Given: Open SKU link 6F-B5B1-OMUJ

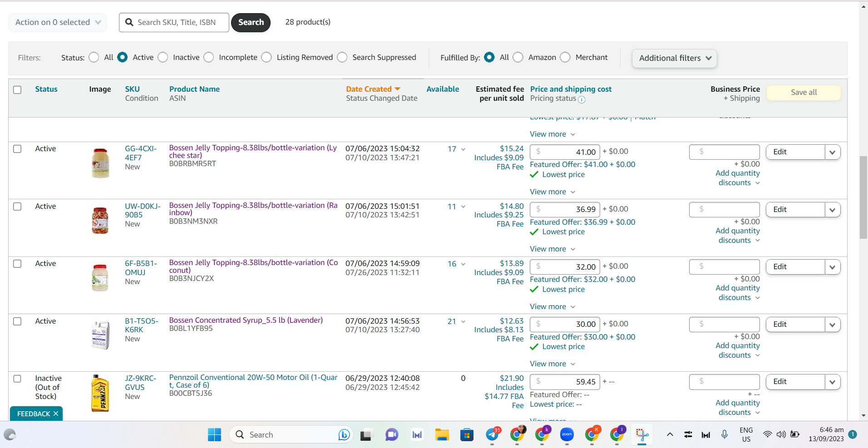Looking at the screenshot, I should click(x=141, y=268).
